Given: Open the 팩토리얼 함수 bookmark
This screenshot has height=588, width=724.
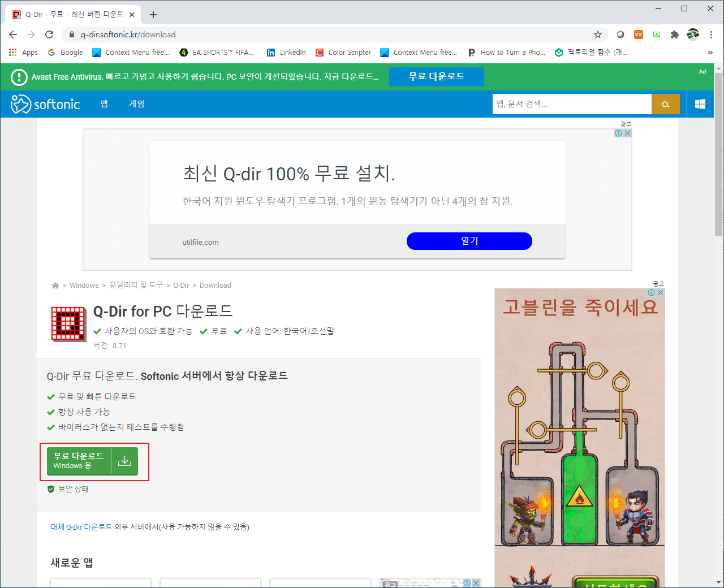Looking at the screenshot, I should click(591, 53).
